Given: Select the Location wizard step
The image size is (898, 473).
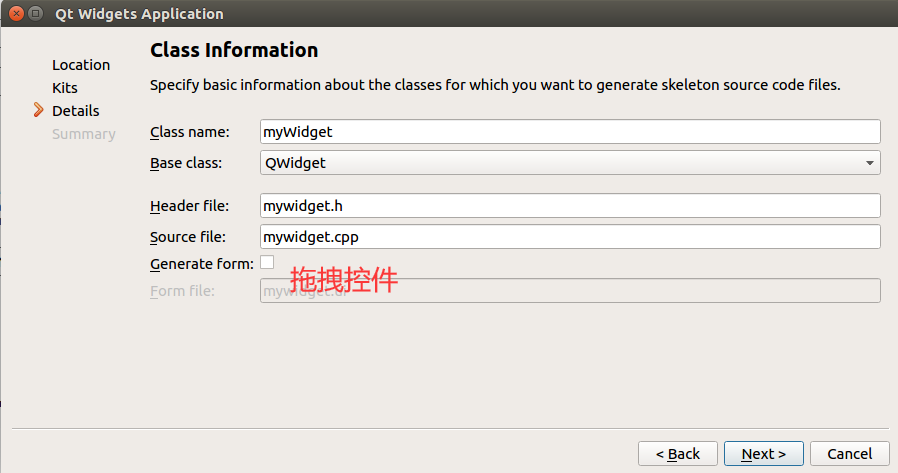Looking at the screenshot, I should pos(81,65).
